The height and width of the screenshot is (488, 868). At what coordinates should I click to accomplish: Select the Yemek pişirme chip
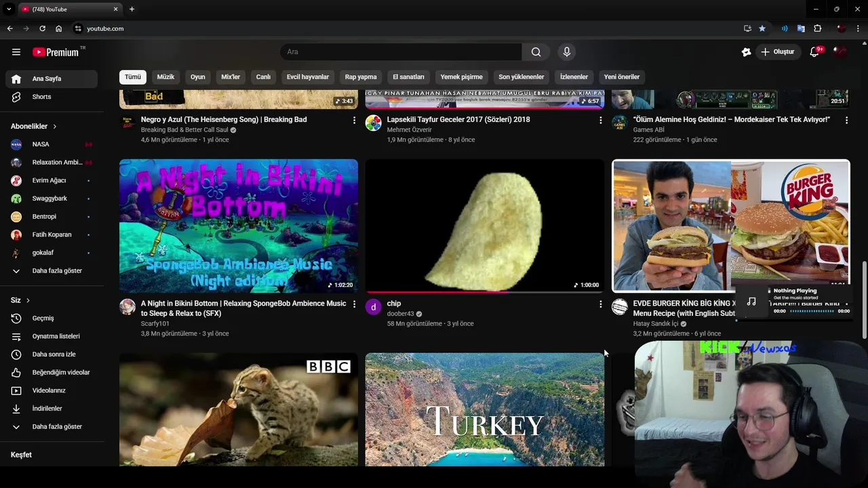pyautogui.click(x=461, y=77)
